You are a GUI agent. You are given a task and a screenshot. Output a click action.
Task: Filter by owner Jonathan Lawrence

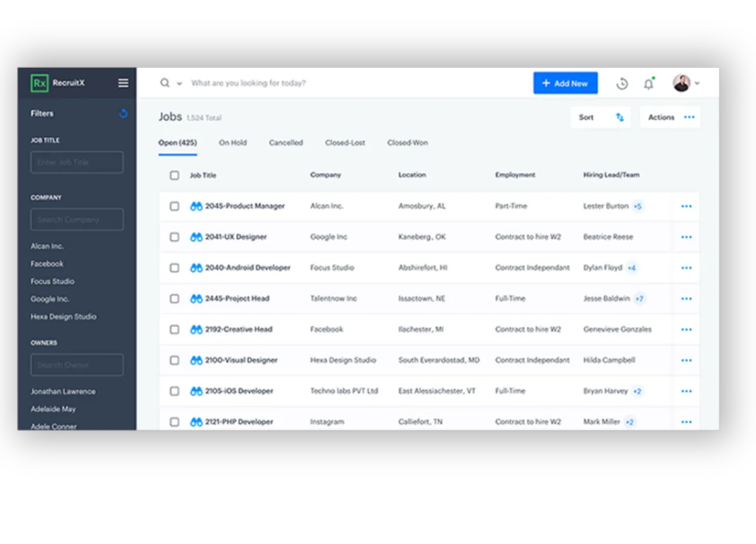63,392
